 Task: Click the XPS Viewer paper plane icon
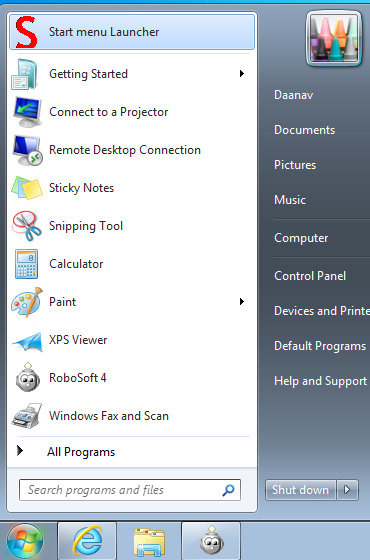[x=28, y=341]
